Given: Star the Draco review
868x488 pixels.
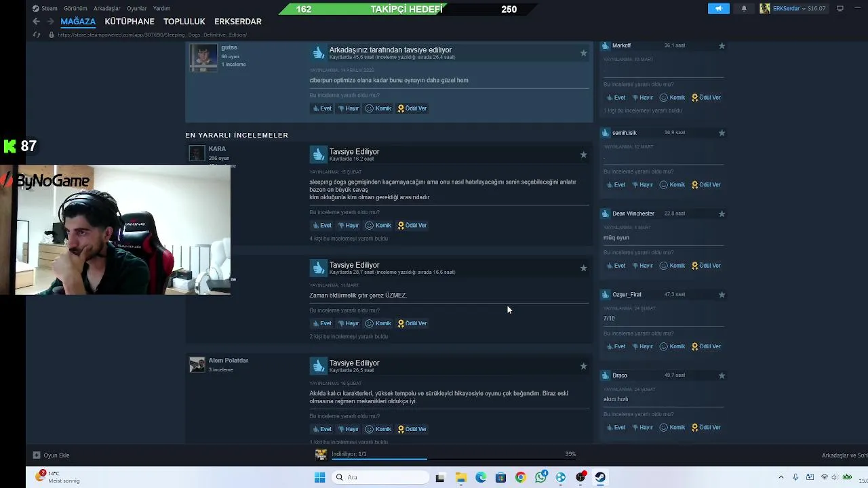Looking at the screenshot, I should [722, 375].
